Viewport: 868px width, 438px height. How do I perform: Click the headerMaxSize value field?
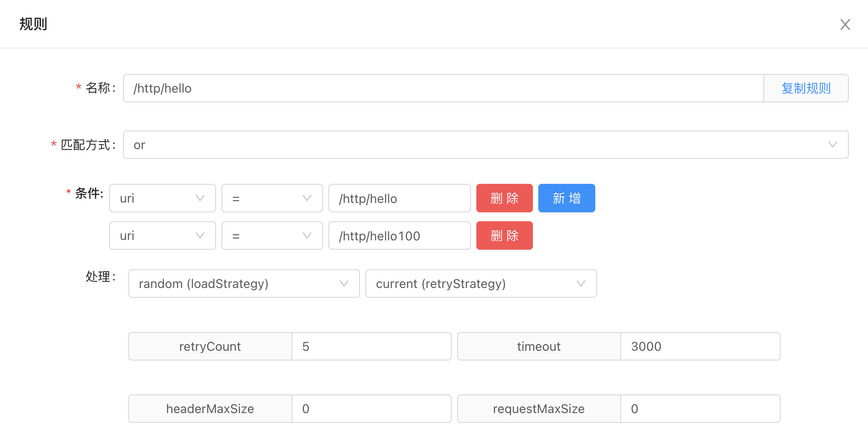pos(372,409)
